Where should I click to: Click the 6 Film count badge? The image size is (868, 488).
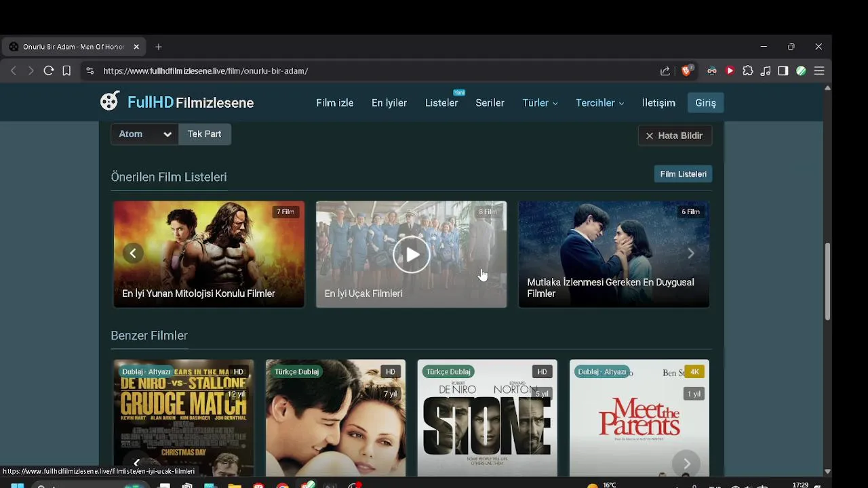tap(690, 211)
